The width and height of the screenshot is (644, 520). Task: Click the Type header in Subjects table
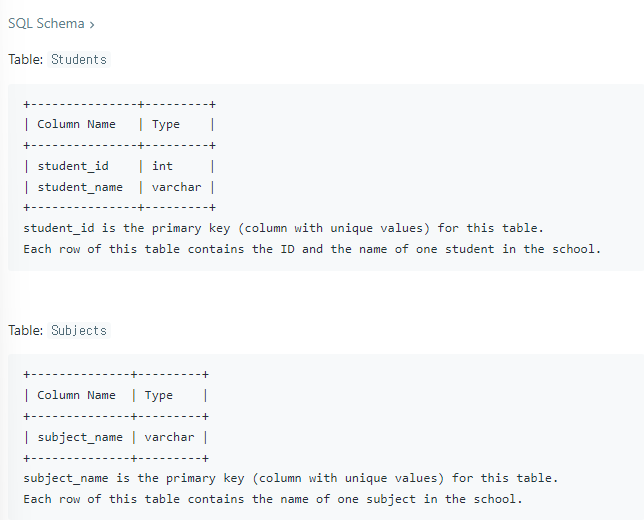(x=159, y=396)
